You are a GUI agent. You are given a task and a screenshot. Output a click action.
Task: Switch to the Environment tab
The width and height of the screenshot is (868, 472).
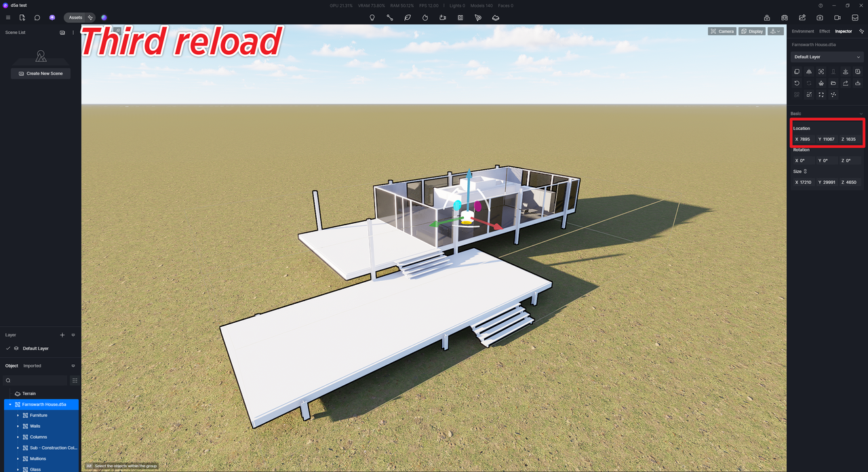tap(803, 31)
